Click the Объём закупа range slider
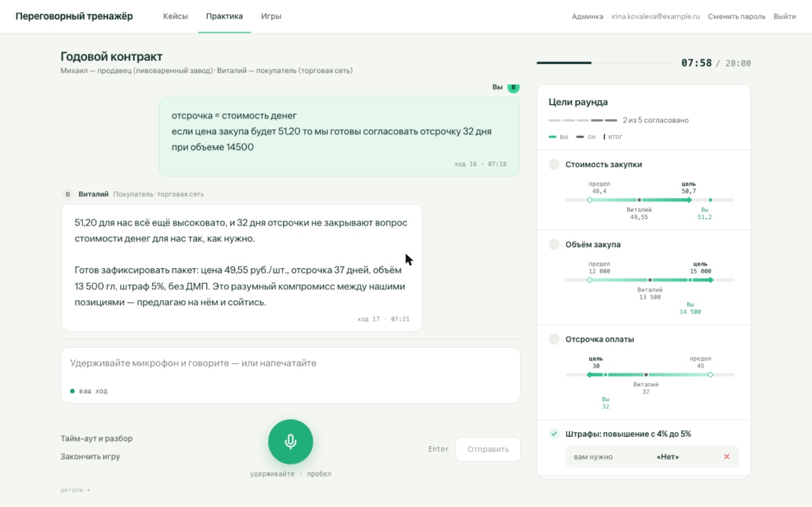This screenshot has height=507, width=812. coord(650,280)
